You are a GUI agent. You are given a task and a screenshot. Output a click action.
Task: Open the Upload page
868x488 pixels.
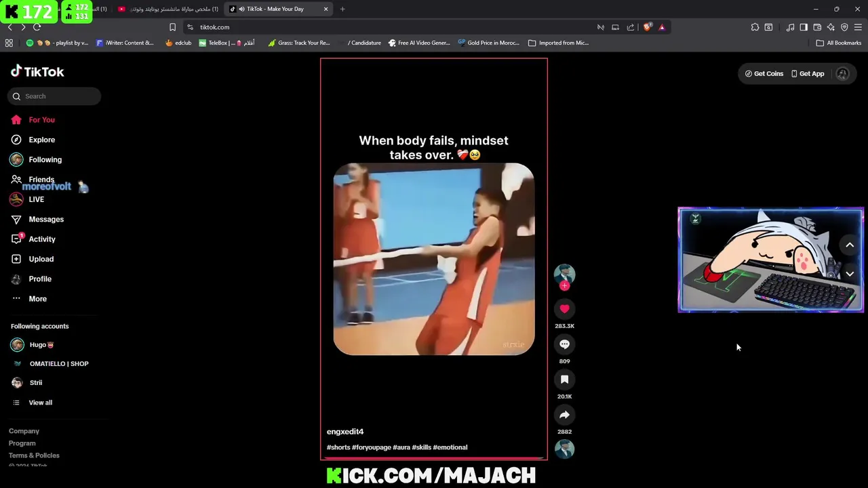[x=32, y=259]
